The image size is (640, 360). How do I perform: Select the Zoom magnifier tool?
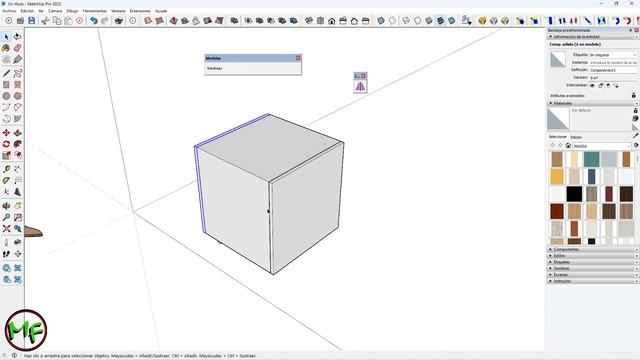point(6,218)
